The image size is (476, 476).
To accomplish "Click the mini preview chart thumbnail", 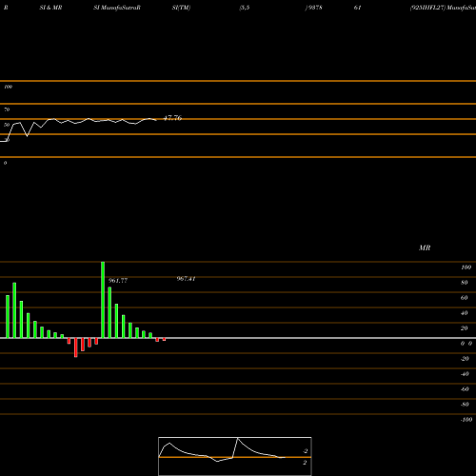I will tap(235, 456).
